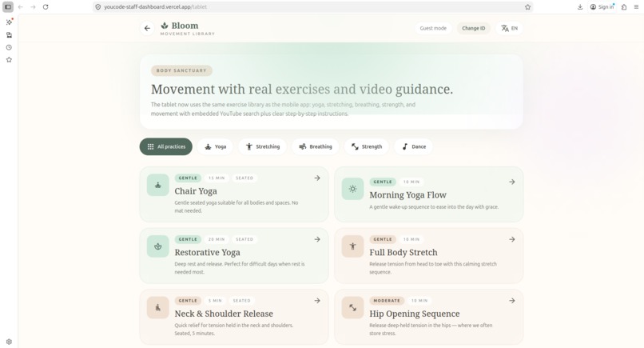Click the Bloom back arrow button
This screenshot has height=348, width=644.
tap(147, 28)
